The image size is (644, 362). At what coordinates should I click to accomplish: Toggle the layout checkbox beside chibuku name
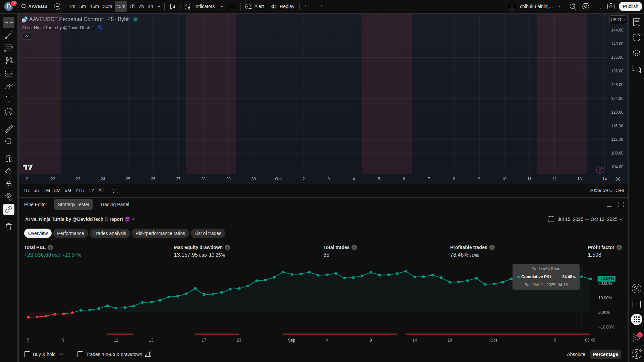(x=512, y=6)
